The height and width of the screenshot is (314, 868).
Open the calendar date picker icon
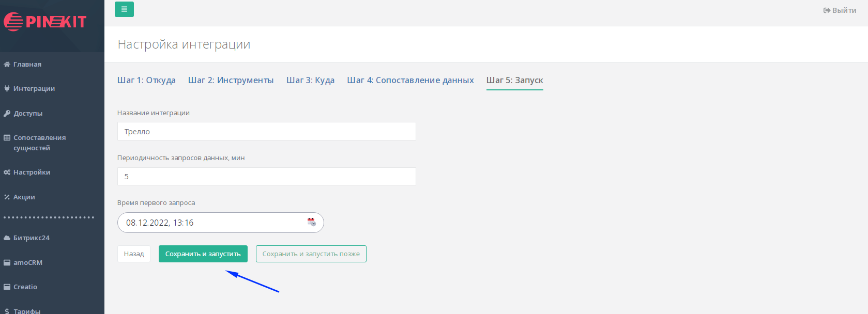[311, 222]
